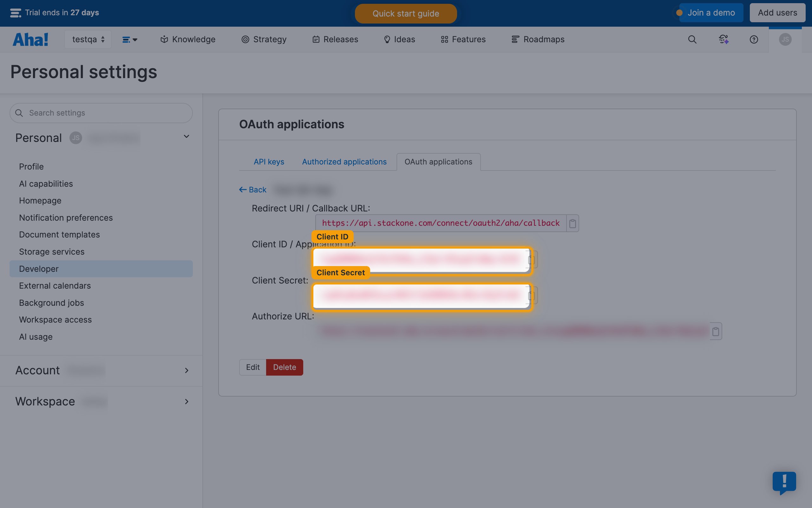Open Profile settings
This screenshot has width=812, height=508.
click(x=31, y=167)
